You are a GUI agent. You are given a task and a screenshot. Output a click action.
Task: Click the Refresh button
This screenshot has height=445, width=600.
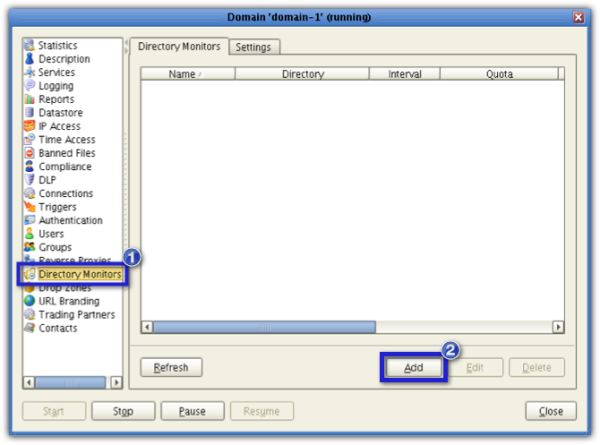171,368
